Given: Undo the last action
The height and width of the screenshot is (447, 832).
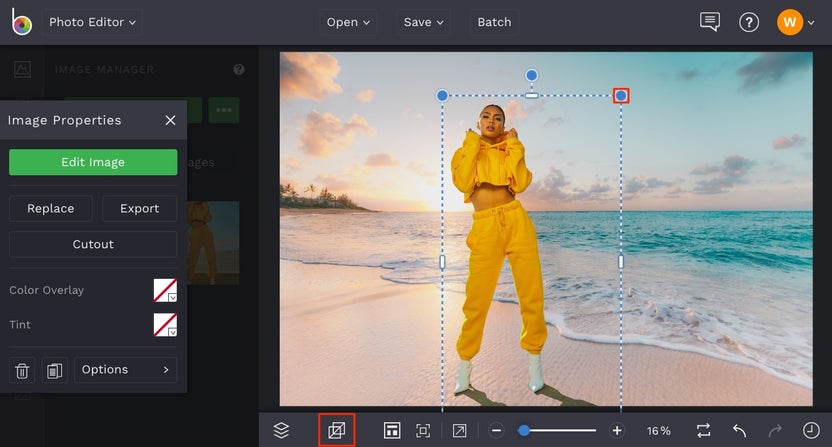Looking at the screenshot, I should (740, 431).
